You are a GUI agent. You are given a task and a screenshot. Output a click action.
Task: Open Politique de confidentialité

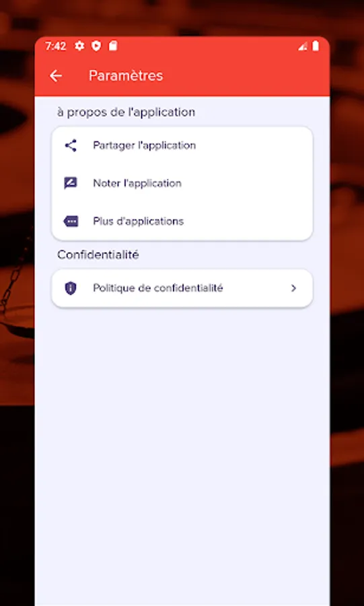click(x=182, y=288)
